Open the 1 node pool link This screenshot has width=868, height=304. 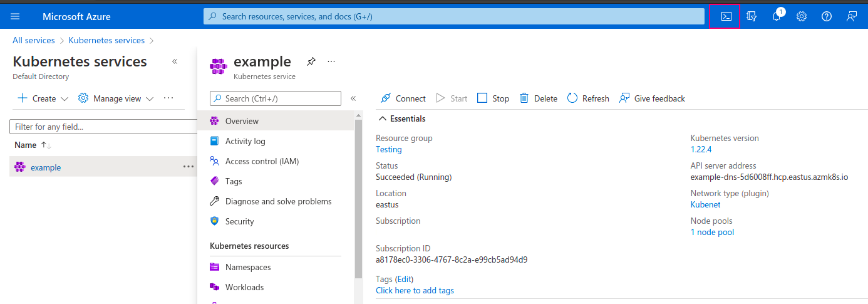coord(712,232)
